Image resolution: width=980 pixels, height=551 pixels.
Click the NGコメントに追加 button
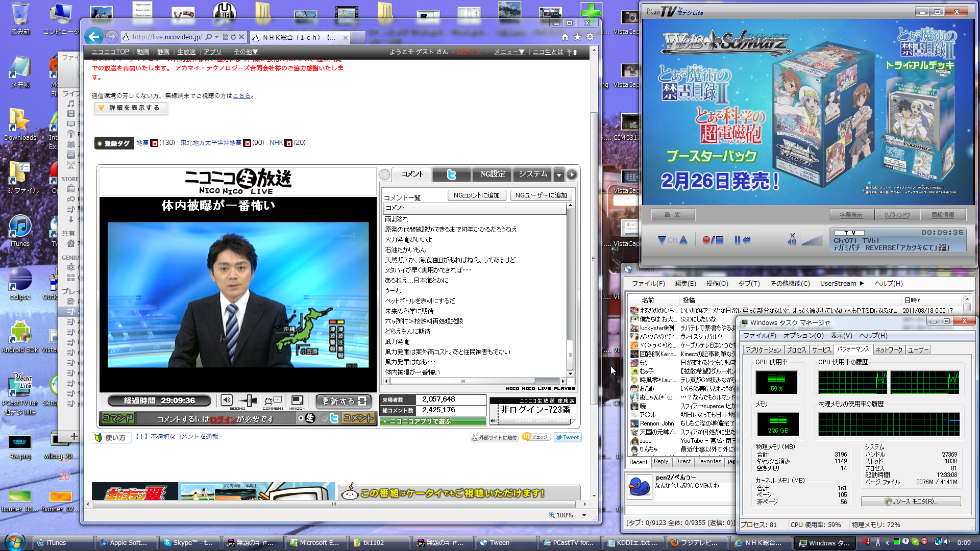[477, 195]
